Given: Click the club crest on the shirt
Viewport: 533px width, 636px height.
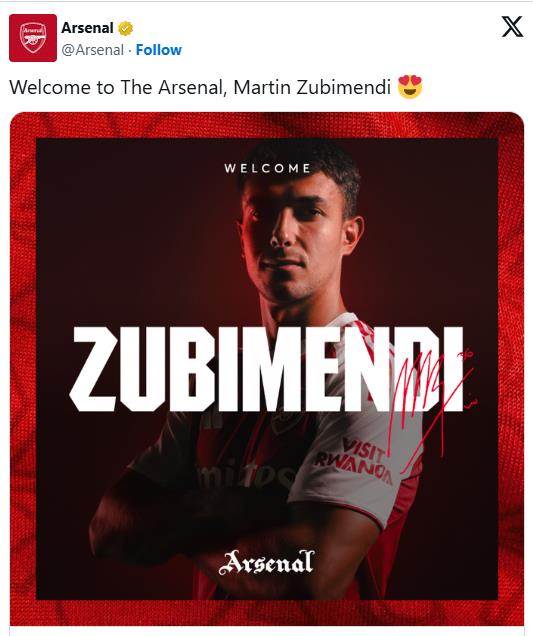Looking at the screenshot, I should tap(286, 423).
